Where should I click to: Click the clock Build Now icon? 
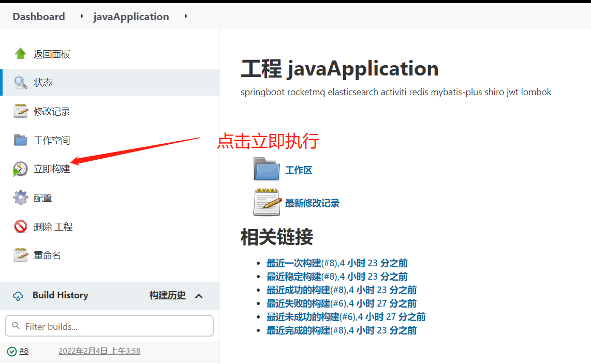[20, 169]
